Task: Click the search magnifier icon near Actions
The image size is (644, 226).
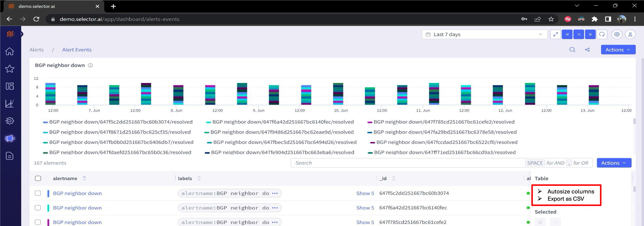Action: [x=572, y=50]
